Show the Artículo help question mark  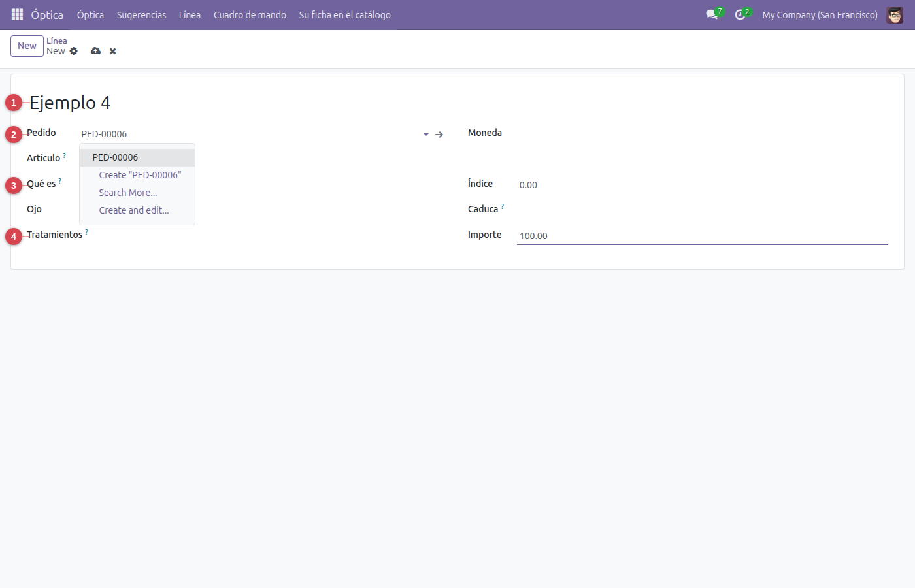click(65, 155)
